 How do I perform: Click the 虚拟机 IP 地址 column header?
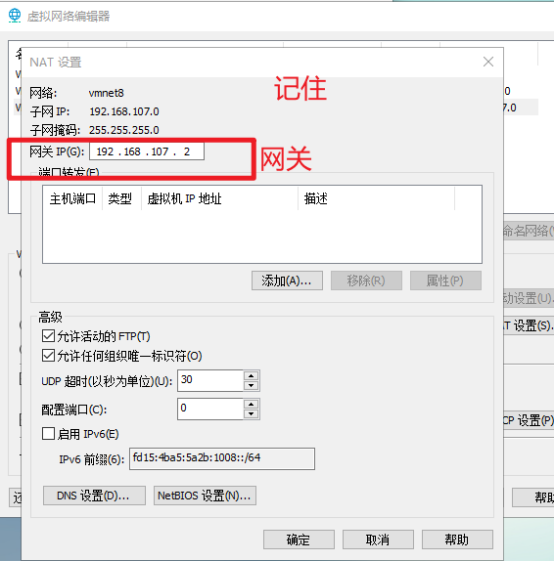(219, 198)
